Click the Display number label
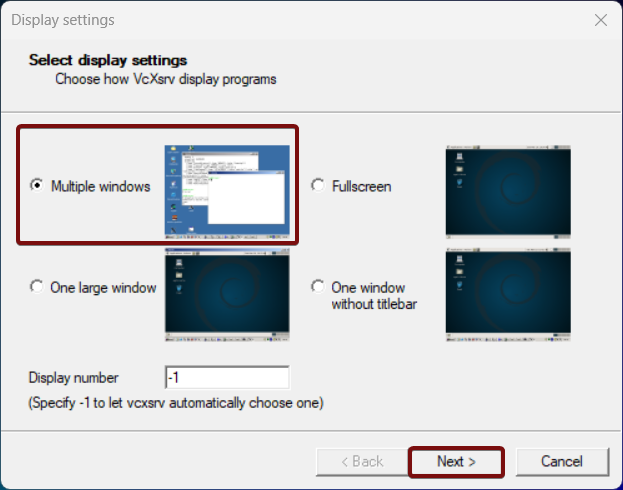Screen dimensions: 623x490 pos(74,378)
